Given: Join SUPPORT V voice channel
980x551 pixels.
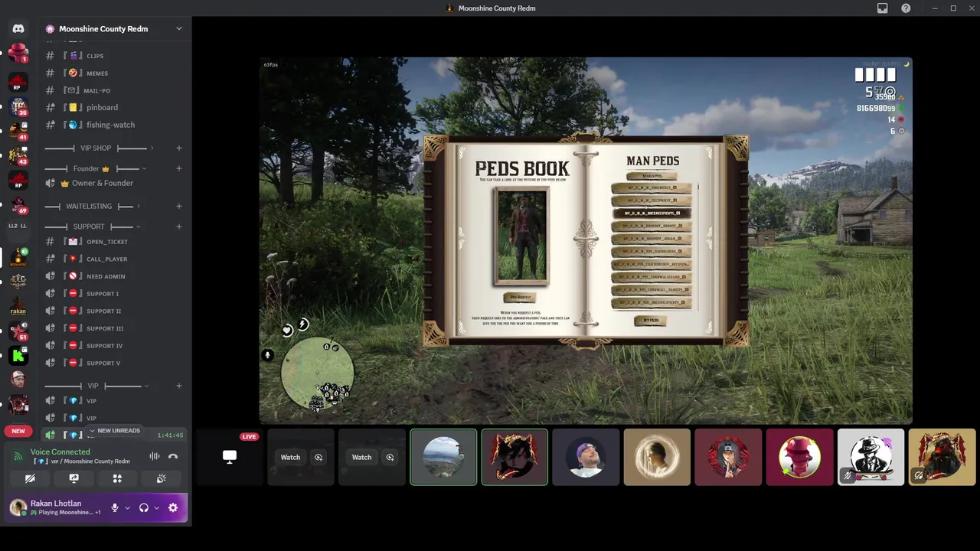Looking at the screenshot, I should pos(115,363).
